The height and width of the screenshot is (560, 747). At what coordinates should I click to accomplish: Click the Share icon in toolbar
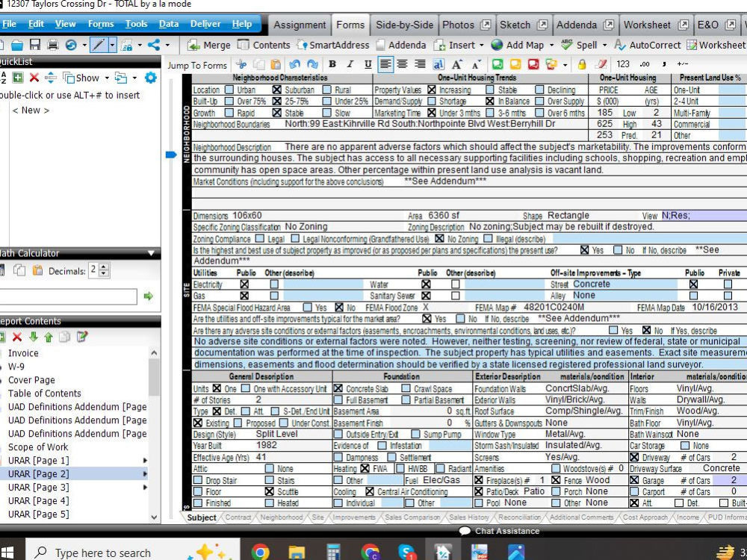154,45
